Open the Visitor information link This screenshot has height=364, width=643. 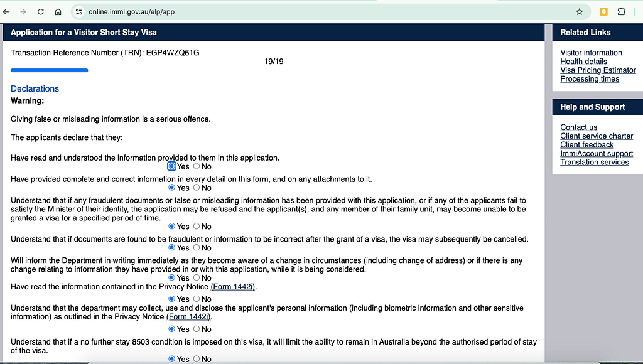(x=591, y=53)
